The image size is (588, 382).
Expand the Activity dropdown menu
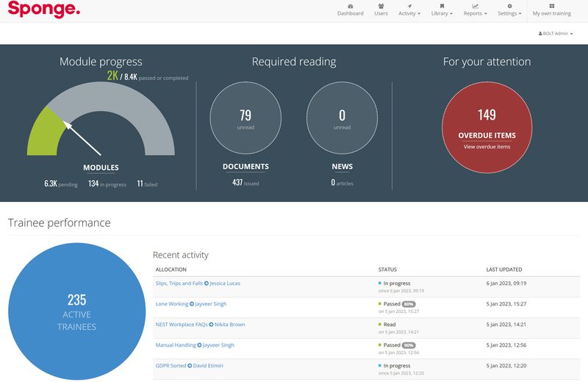[409, 13]
